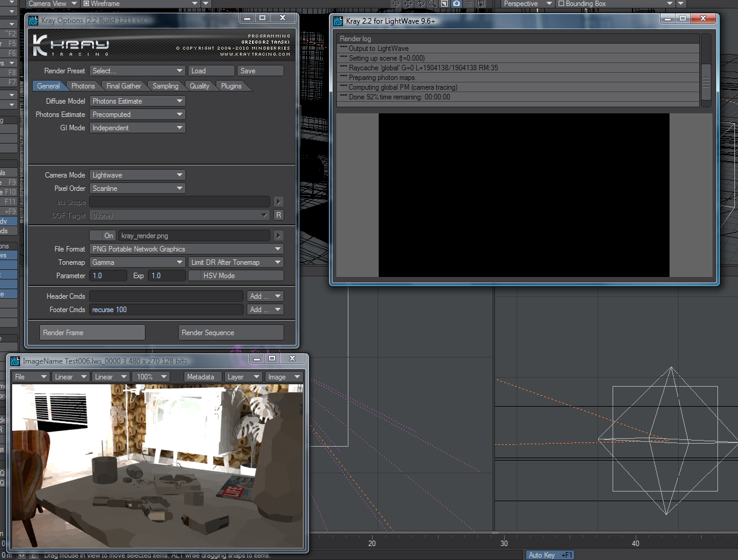Image resolution: width=738 pixels, height=560 pixels.
Task: Click the viewport zoom magnifier icon
Action: [433, 4]
